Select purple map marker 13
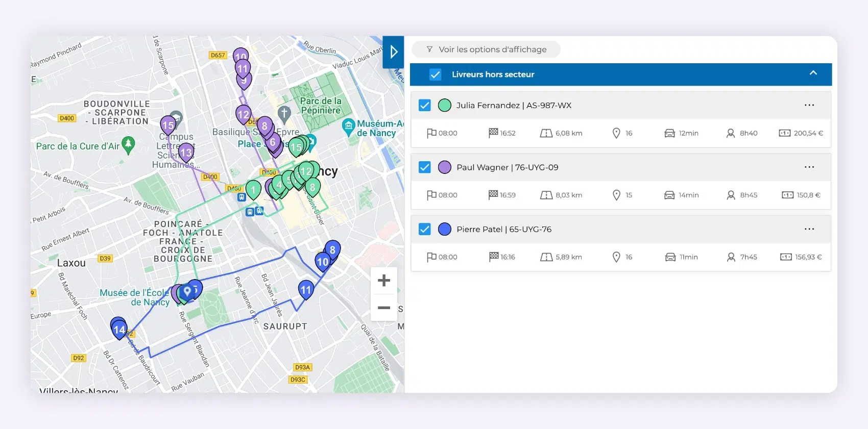 pyautogui.click(x=186, y=153)
